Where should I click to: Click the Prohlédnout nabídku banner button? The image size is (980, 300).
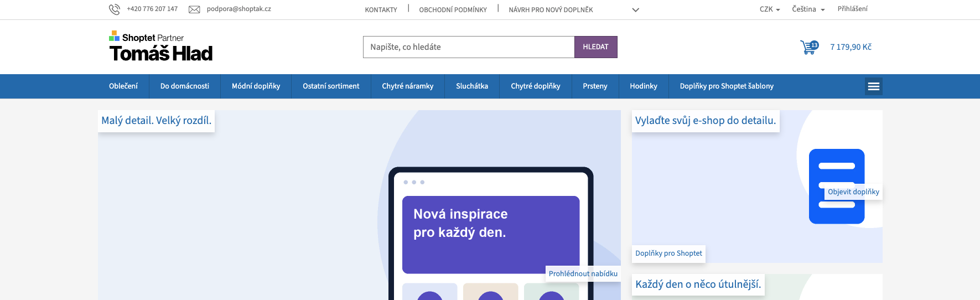(583, 273)
